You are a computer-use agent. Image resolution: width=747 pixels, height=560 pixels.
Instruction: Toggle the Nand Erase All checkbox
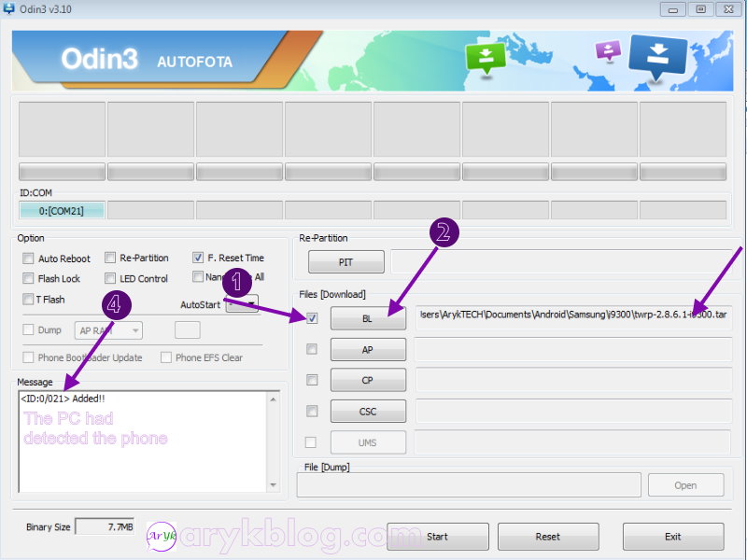pos(198,276)
